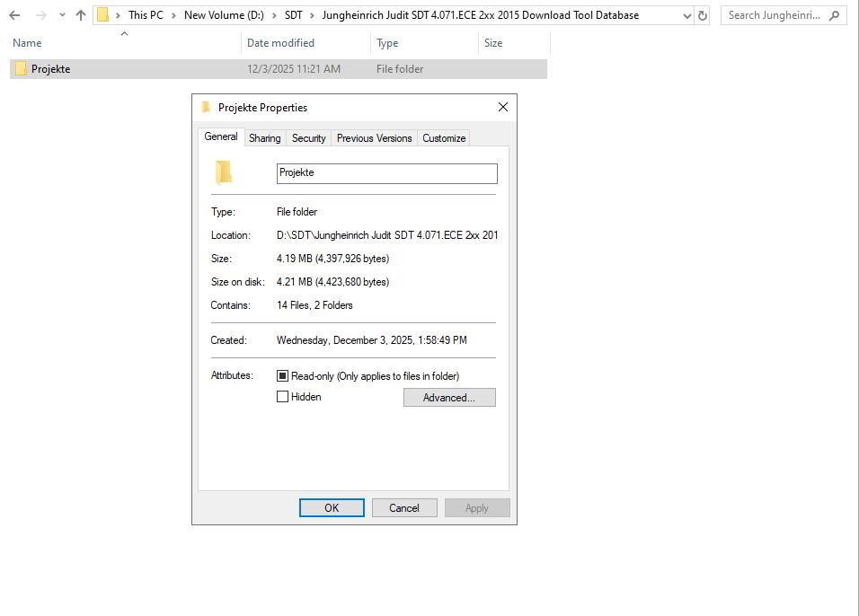
Task: Click folder icon in Properties title bar
Action: [206, 107]
